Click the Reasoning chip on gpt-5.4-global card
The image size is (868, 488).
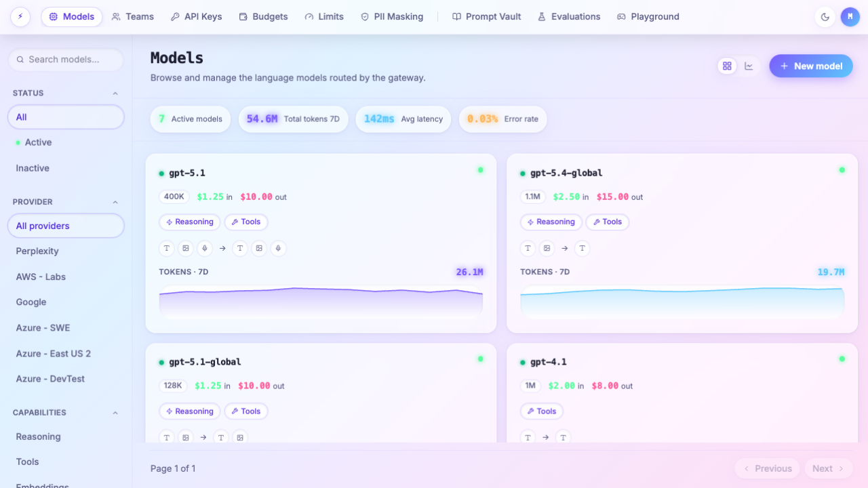pos(551,222)
